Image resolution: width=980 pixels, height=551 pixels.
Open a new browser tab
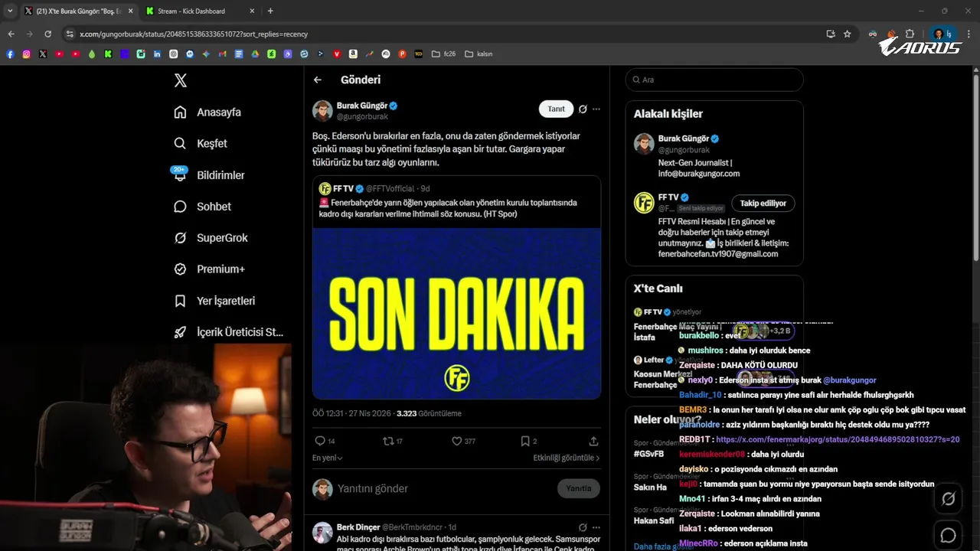click(x=270, y=11)
